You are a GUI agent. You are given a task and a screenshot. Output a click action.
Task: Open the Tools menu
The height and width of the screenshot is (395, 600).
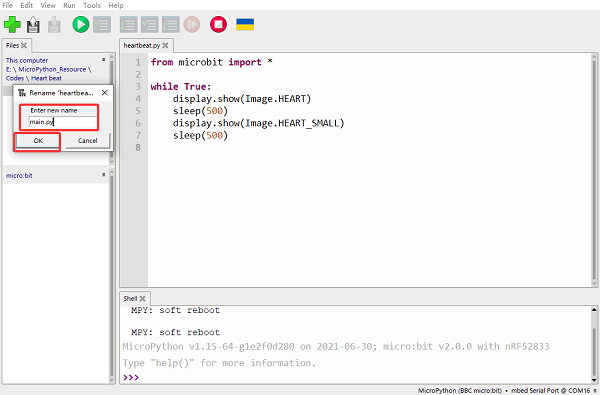pos(92,5)
